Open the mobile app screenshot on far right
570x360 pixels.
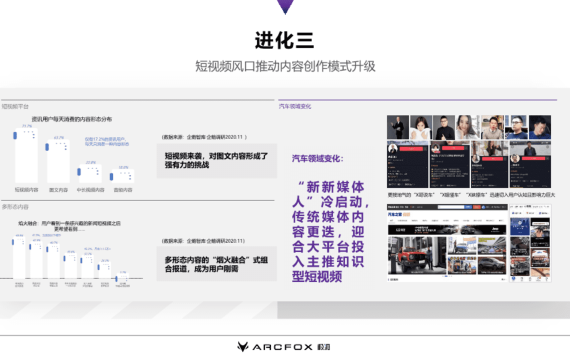click(x=530, y=243)
